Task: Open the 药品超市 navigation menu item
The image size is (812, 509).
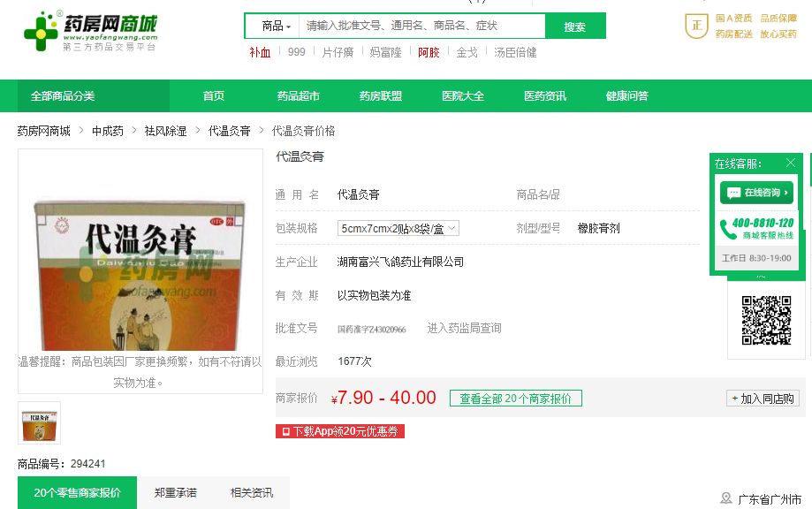Action: [x=299, y=95]
